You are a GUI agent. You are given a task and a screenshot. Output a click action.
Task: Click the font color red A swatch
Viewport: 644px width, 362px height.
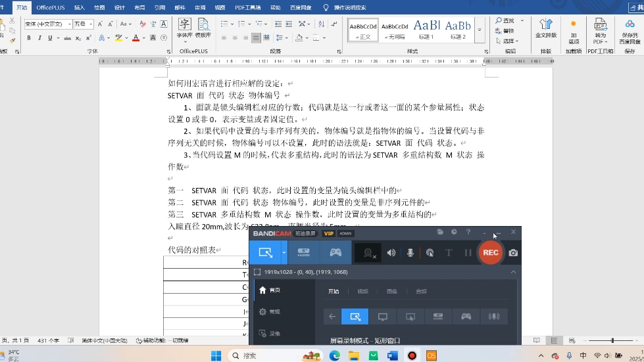click(136, 38)
